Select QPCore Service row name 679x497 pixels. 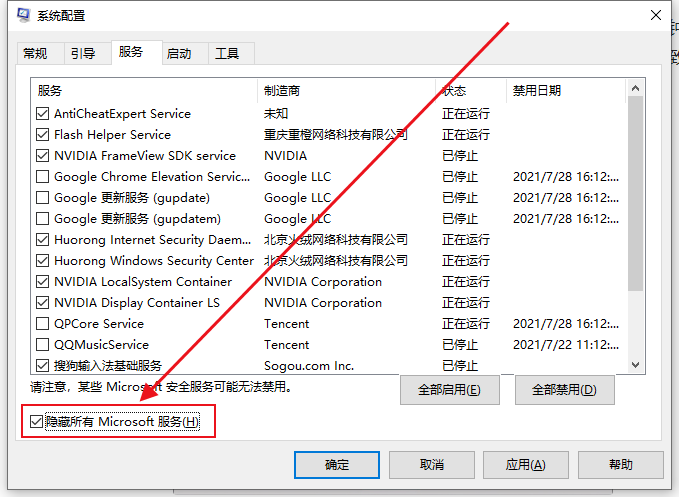(x=99, y=324)
